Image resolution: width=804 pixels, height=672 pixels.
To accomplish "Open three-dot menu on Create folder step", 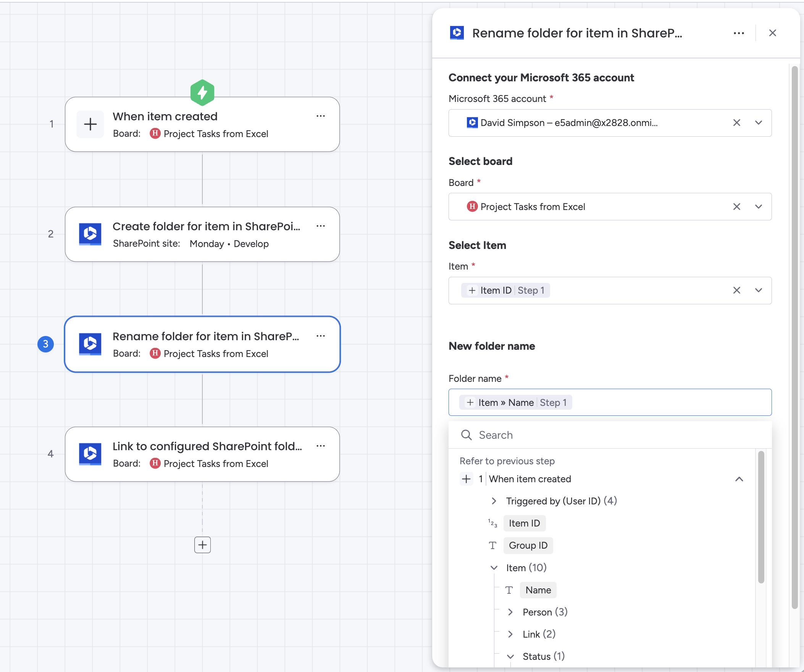I will (x=320, y=226).
